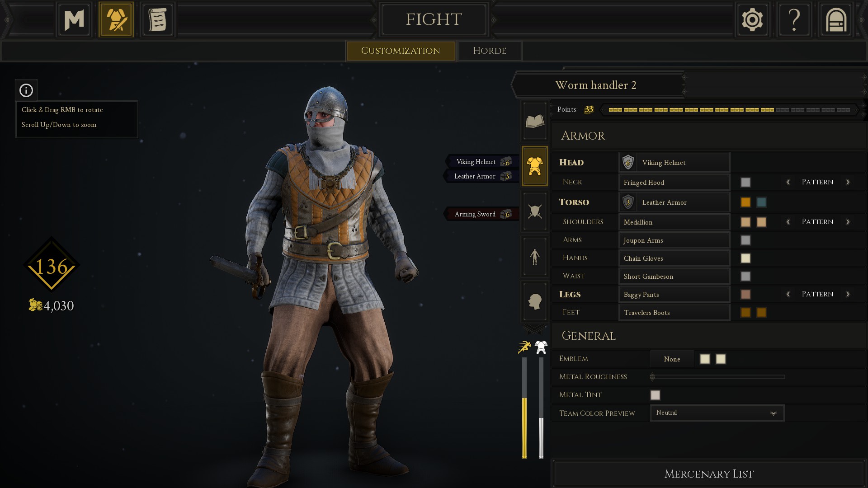Switch to the Horde tab

point(490,51)
